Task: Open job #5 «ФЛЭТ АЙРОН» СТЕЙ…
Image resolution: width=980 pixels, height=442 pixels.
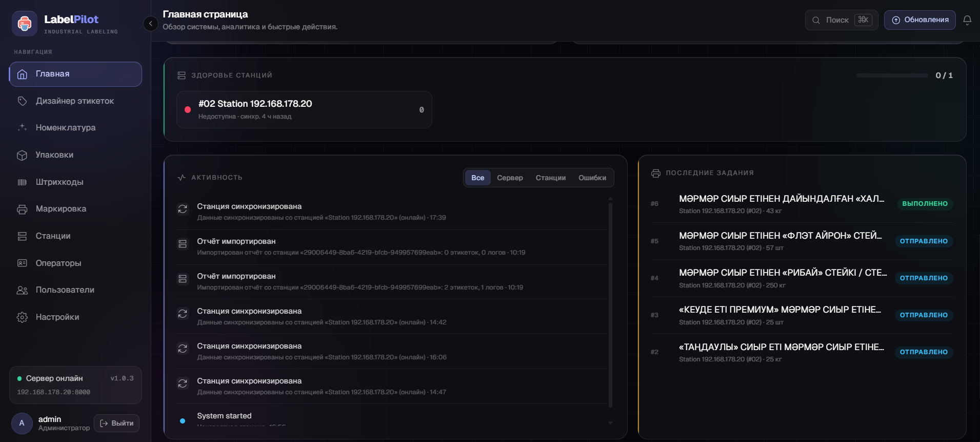Action: 802,241
